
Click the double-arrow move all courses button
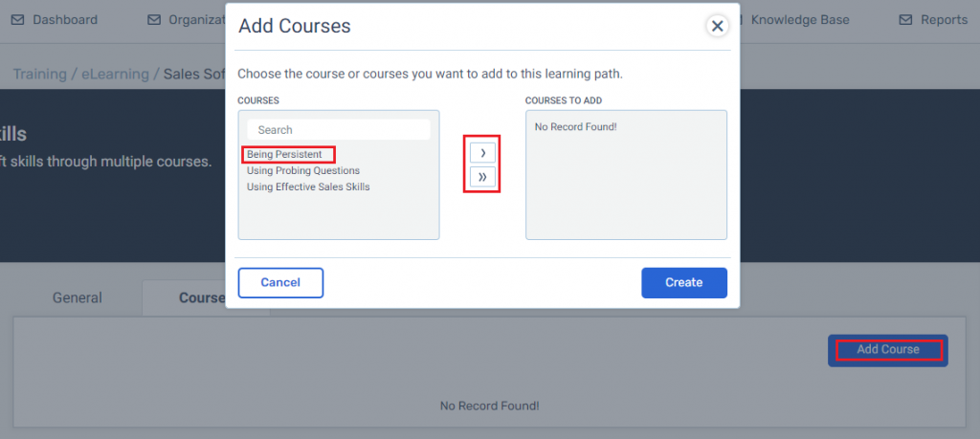click(x=482, y=177)
